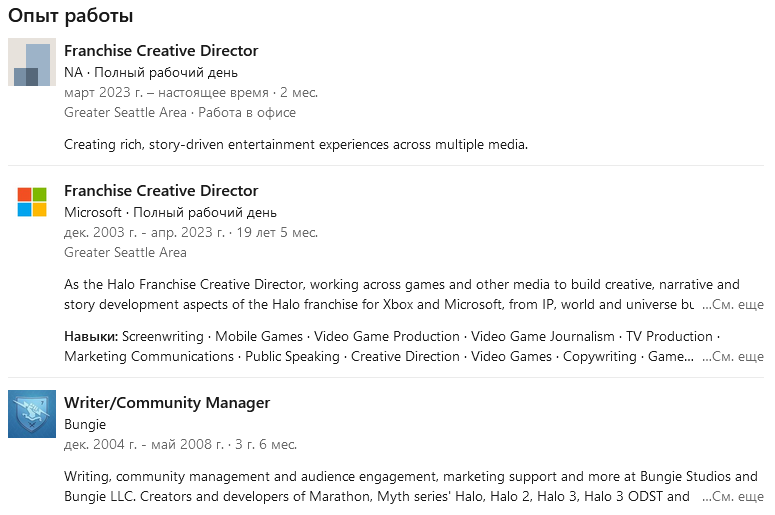The image size is (775, 515).
Task: Open Writer/Community Manager title
Action: pyautogui.click(x=167, y=403)
